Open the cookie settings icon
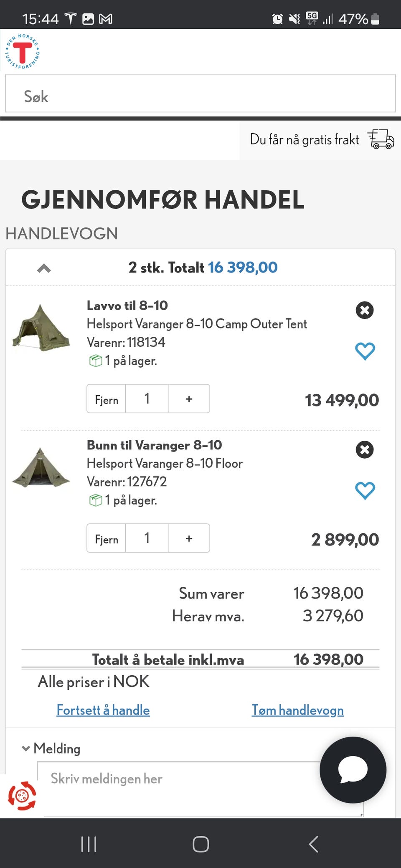The image size is (401, 868). coord(22,795)
